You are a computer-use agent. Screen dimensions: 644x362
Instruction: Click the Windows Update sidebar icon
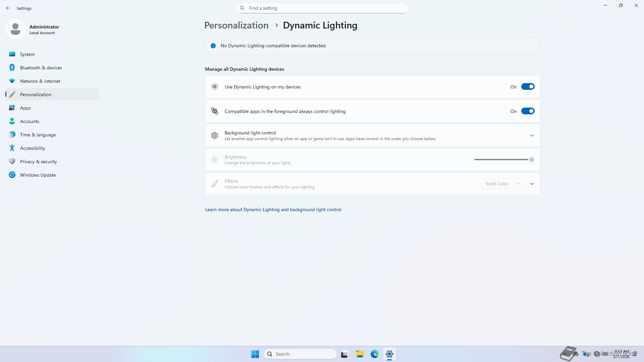[x=12, y=175]
